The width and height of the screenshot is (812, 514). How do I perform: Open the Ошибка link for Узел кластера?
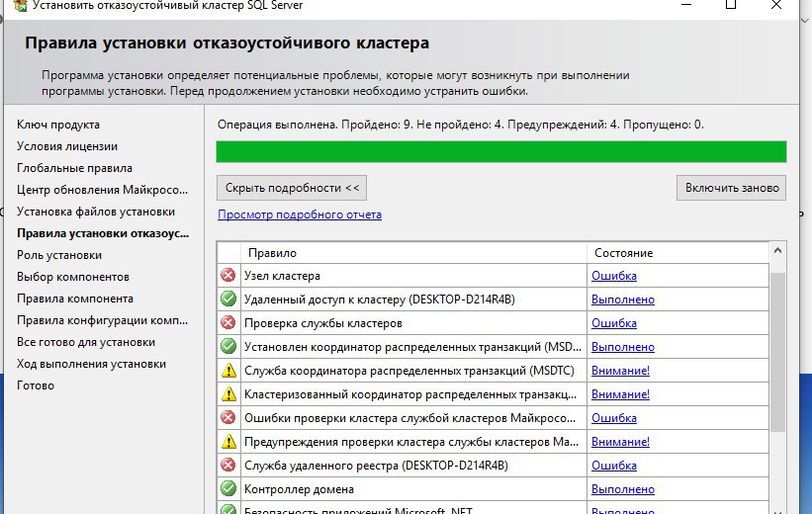coord(613,276)
